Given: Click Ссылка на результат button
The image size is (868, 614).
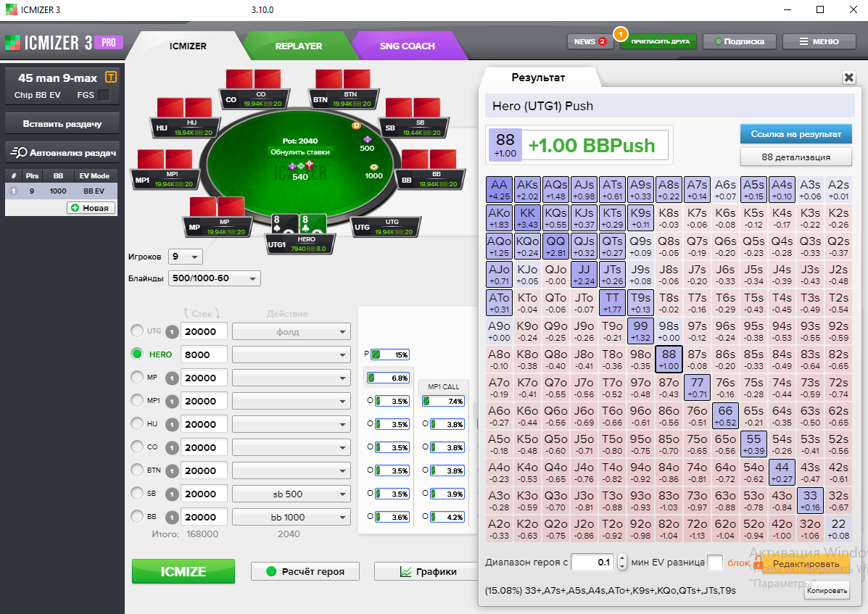Looking at the screenshot, I should point(795,134).
